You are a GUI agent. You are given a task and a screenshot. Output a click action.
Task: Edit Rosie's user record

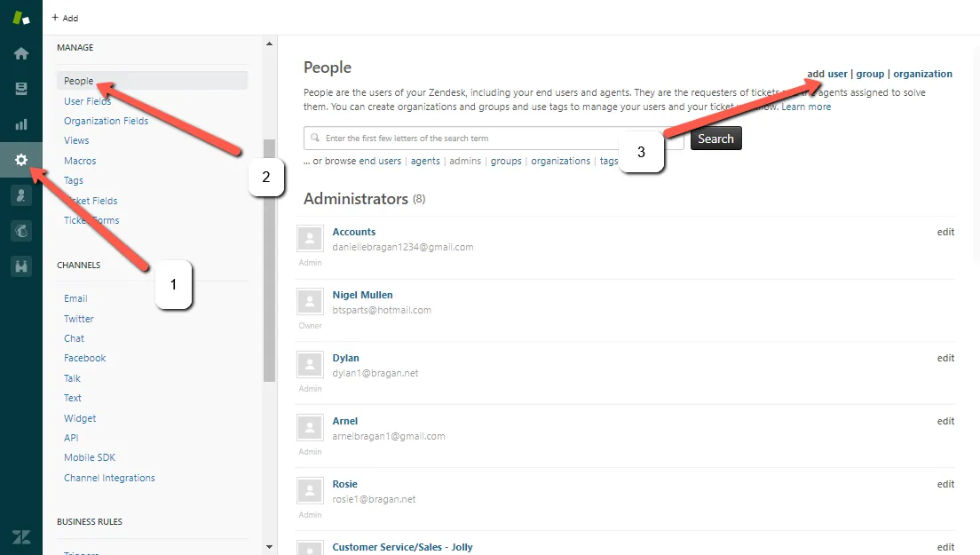pyautogui.click(x=945, y=484)
